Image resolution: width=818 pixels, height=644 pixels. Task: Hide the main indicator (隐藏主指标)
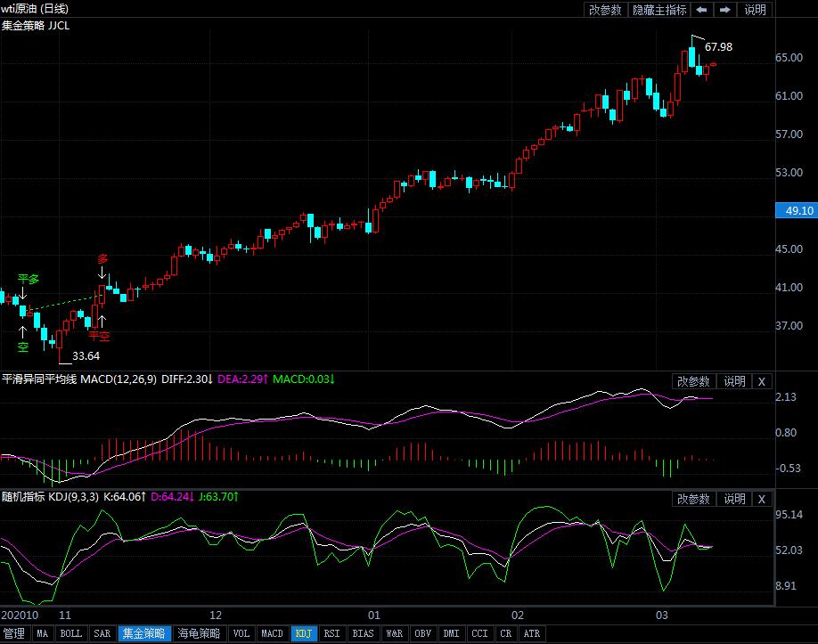pyautogui.click(x=659, y=10)
